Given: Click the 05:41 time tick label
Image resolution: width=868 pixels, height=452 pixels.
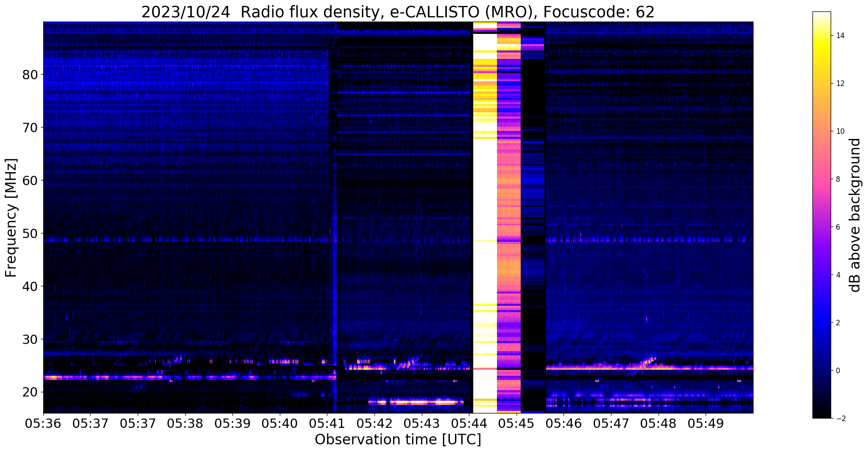Looking at the screenshot, I should [327, 423].
